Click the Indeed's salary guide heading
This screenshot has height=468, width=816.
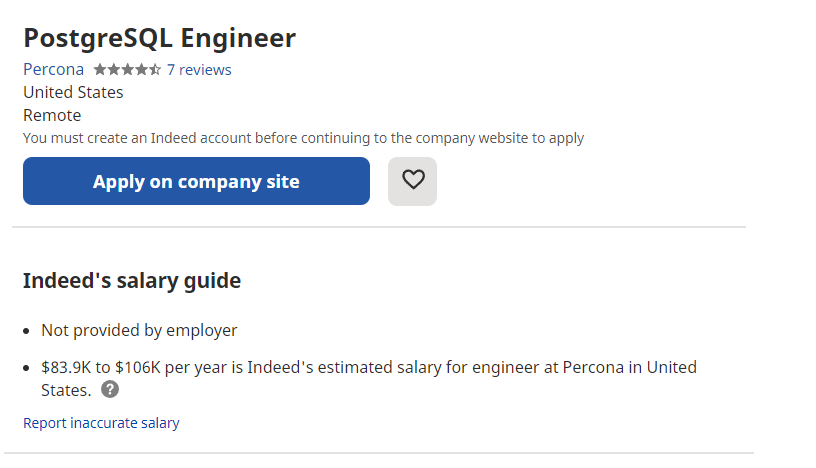coord(132,281)
